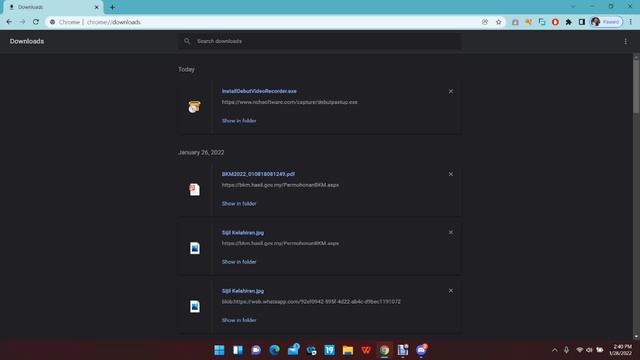Open InstallDebutVideoRecorder.exe file link
Viewport: 640px width, 360px height.
pos(259,91)
